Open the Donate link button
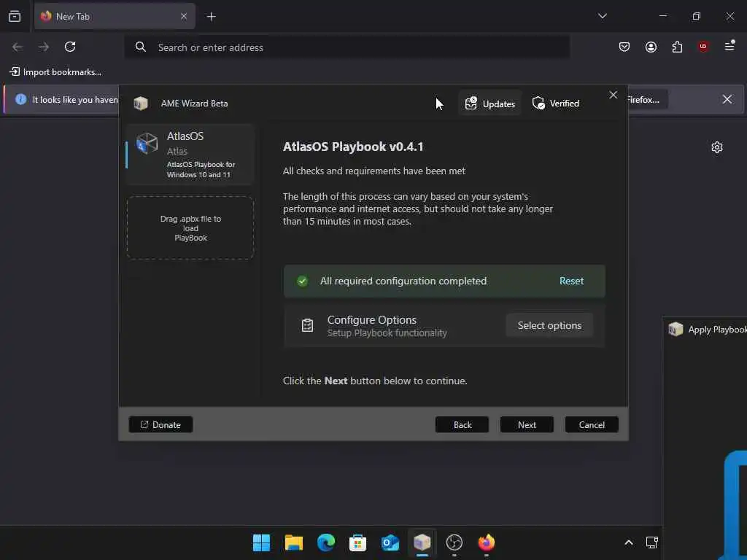The height and width of the screenshot is (560, 747). 160,424
